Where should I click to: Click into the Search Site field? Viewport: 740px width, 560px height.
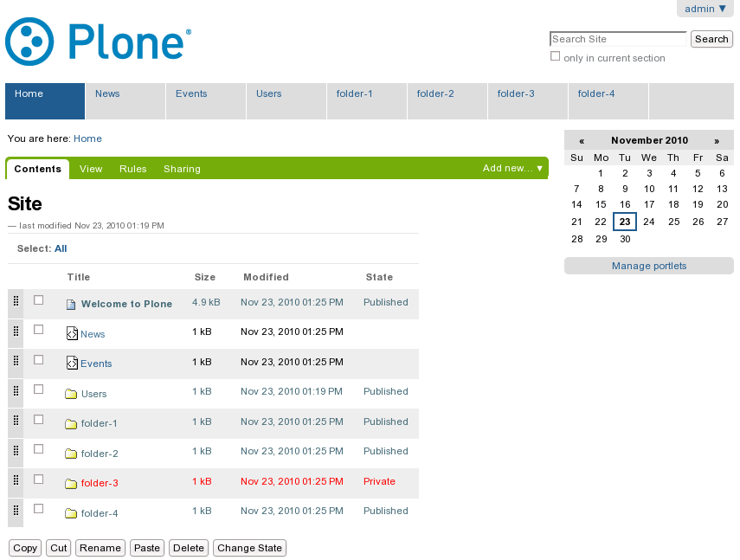[618, 39]
